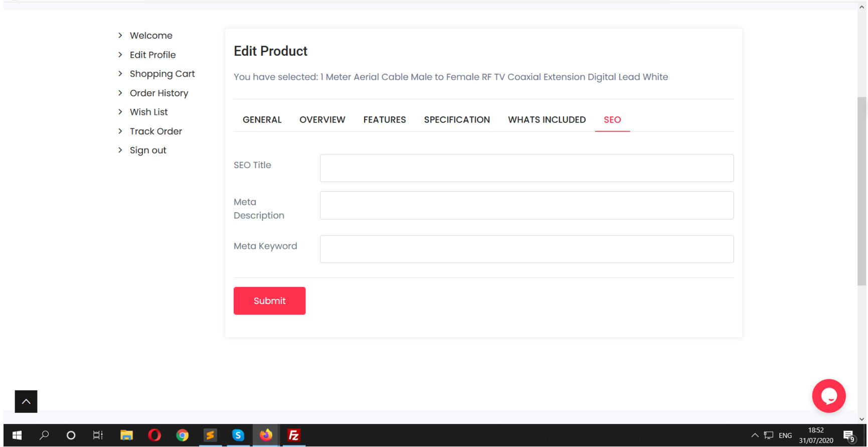Click the page vertical scrollbar thumb
The height and width of the screenshot is (447, 868).
(x=861, y=191)
